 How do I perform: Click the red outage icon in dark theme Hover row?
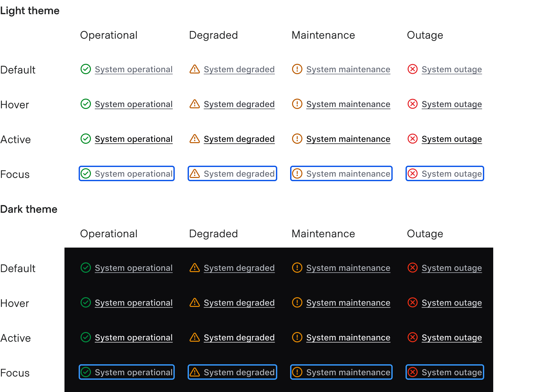pyautogui.click(x=412, y=302)
